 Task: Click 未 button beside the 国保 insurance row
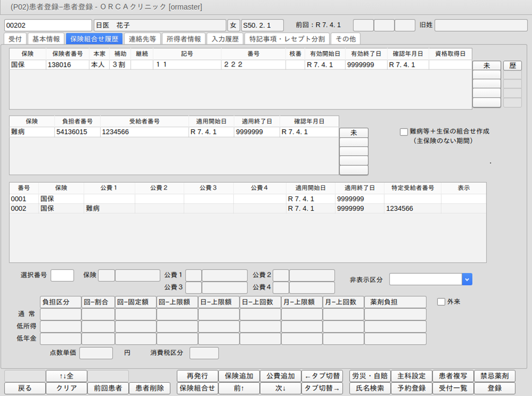click(x=486, y=66)
